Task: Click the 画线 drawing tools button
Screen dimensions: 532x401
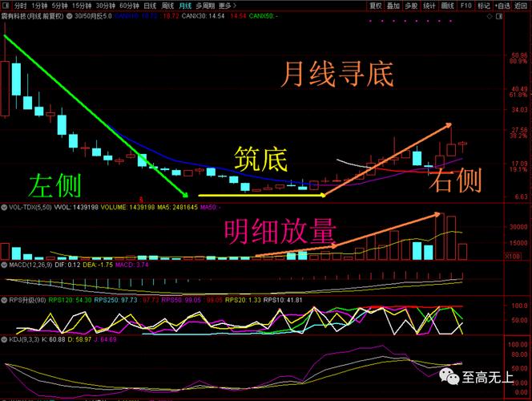Action: coord(447,6)
